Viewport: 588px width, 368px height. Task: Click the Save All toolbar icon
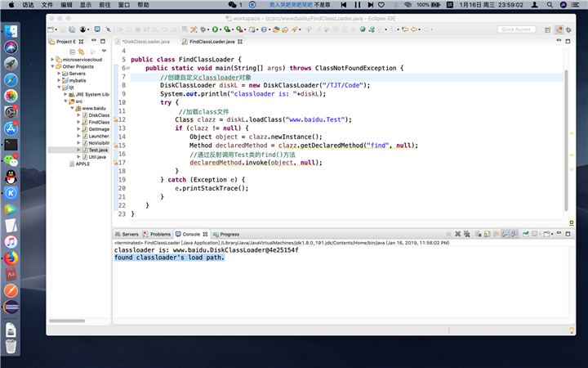click(72, 29)
